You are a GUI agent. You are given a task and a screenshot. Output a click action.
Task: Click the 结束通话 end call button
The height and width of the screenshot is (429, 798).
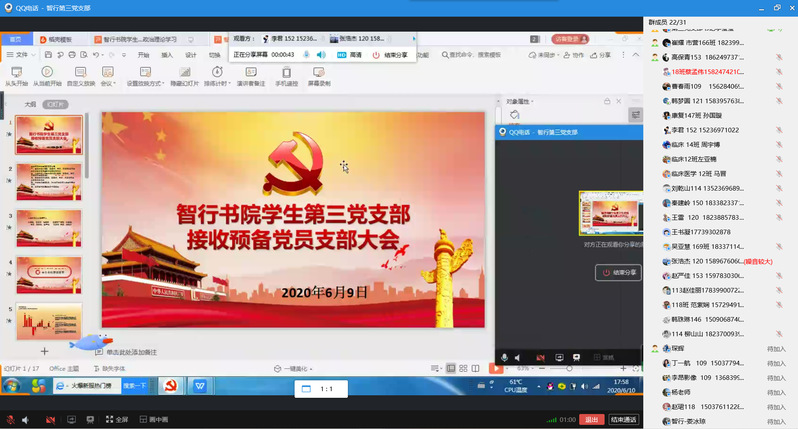pos(624,420)
